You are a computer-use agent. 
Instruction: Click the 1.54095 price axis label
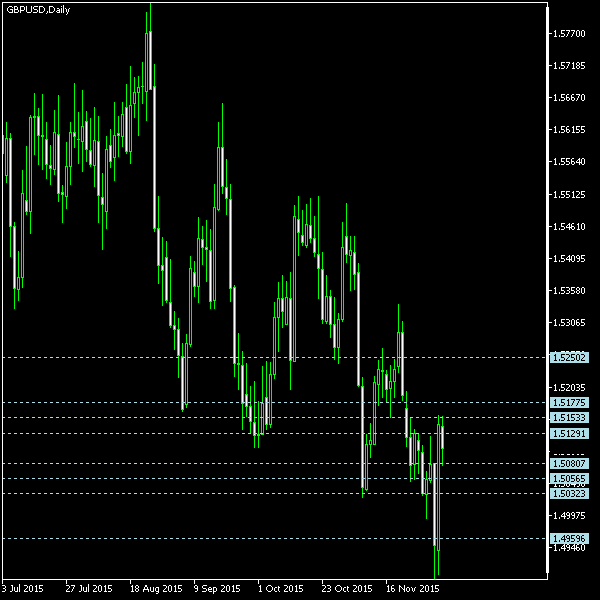point(569,259)
